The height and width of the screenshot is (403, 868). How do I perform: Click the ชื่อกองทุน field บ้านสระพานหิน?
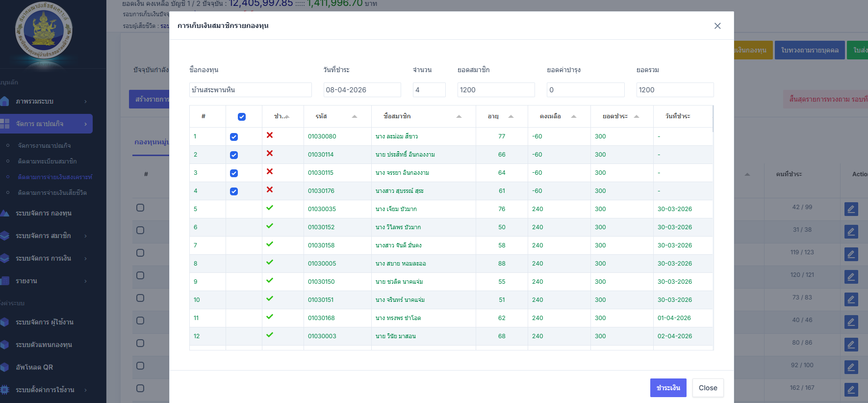[x=250, y=90]
